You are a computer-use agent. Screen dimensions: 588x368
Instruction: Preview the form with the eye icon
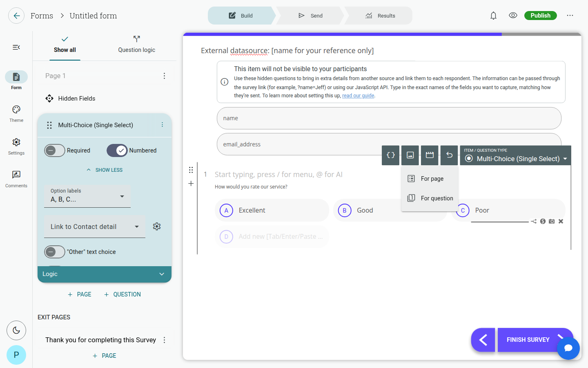(513, 16)
